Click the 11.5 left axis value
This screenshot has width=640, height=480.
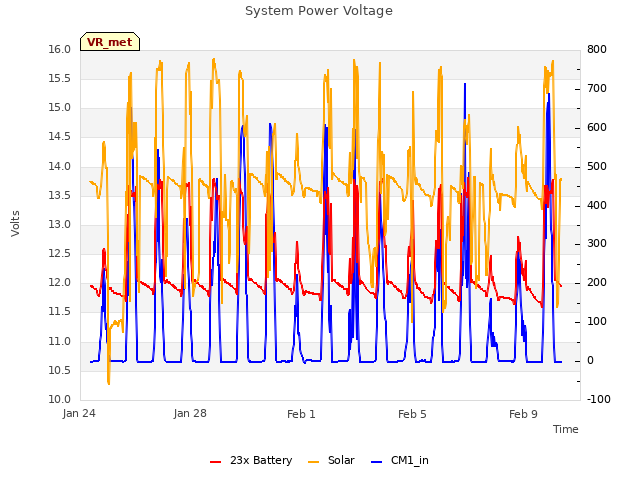pos(60,312)
